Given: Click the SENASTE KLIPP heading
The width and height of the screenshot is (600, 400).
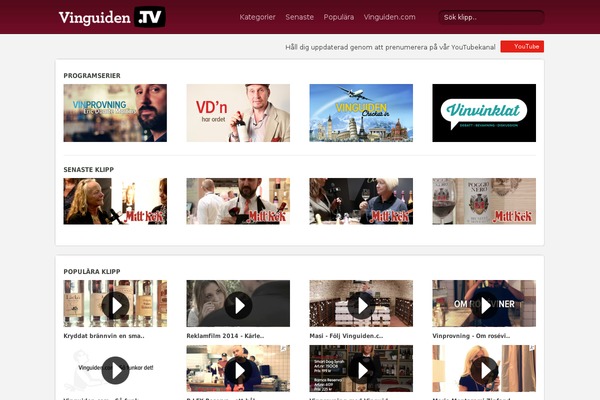Looking at the screenshot, I should [x=89, y=170].
